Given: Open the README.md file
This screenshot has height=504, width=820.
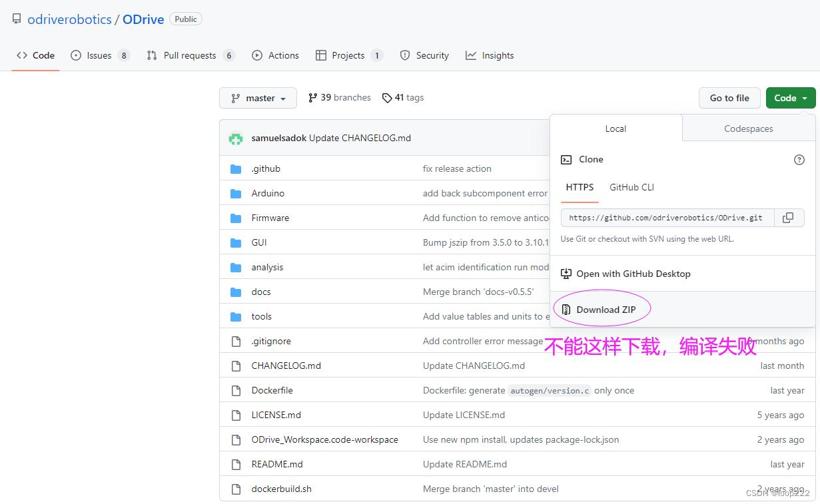Looking at the screenshot, I should pyautogui.click(x=277, y=464).
